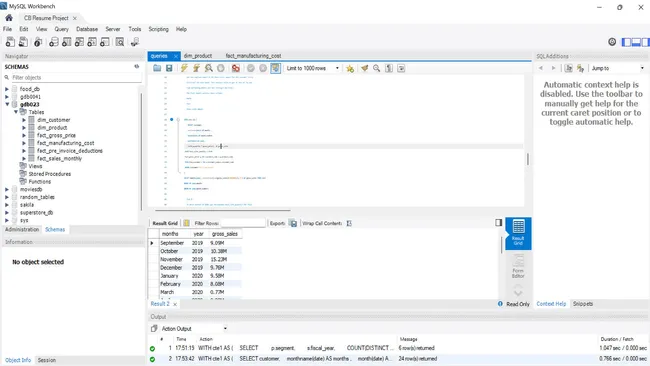Select the November row in results
Image resolution: width=650 pixels, height=366 pixels.
(195, 259)
